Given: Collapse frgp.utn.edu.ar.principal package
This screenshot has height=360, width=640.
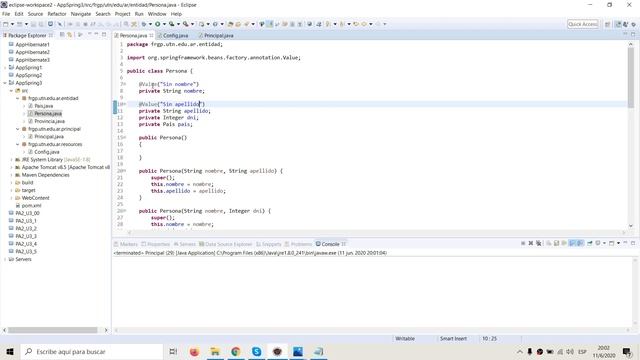Looking at the screenshot, I should 18,129.
